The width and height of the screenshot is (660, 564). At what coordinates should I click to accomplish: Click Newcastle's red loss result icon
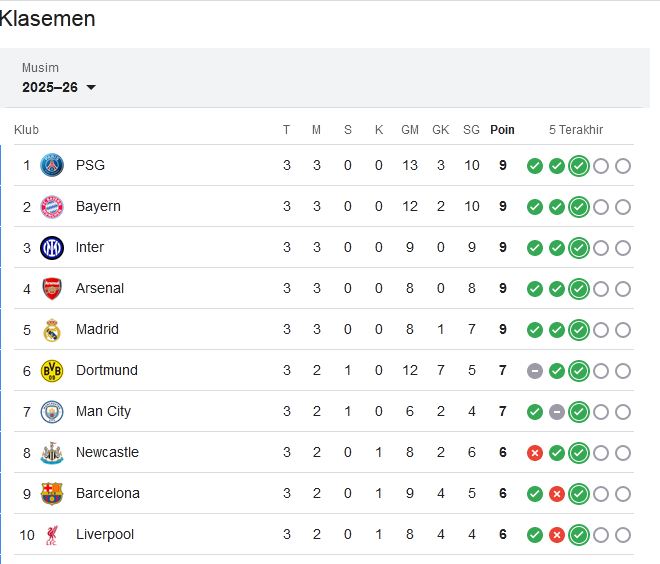pos(535,452)
